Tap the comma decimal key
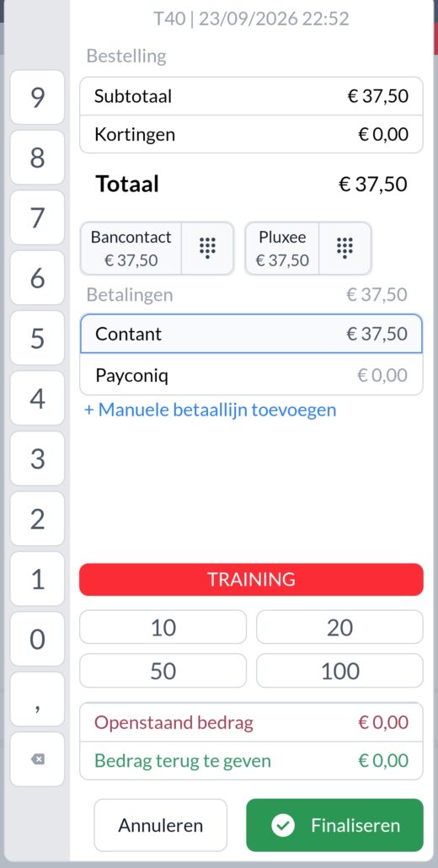Image resolution: width=438 pixels, height=868 pixels. point(38,699)
